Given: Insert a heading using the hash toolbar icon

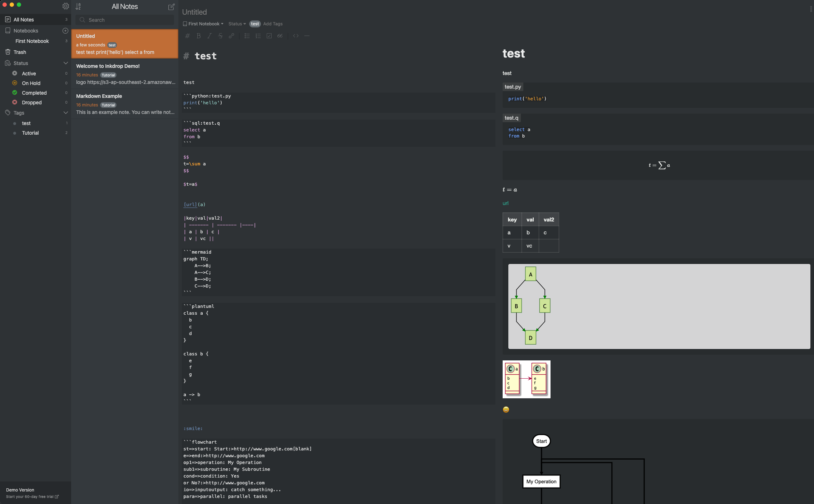Looking at the screenshot, I should tap(187, 36).
